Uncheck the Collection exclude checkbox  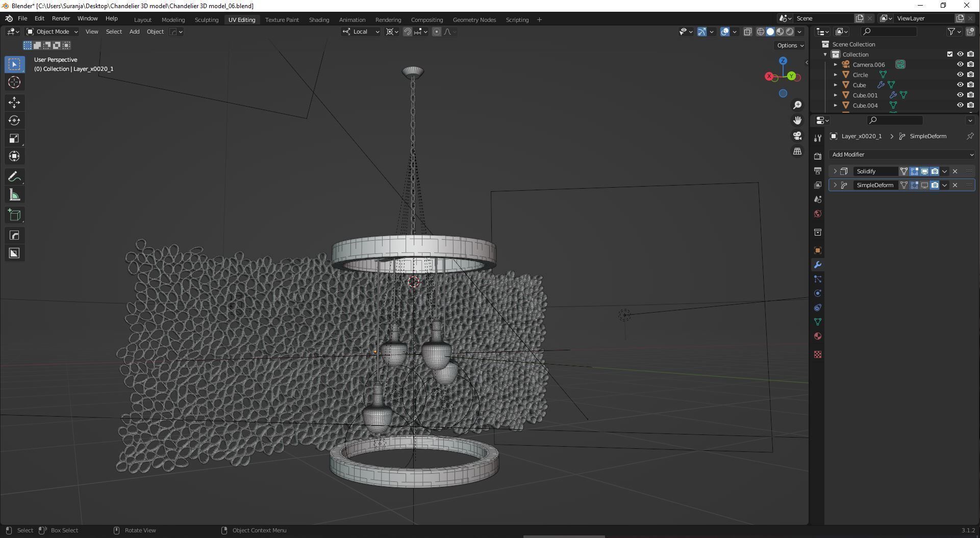pyautogui.click(x=950, y=55)
